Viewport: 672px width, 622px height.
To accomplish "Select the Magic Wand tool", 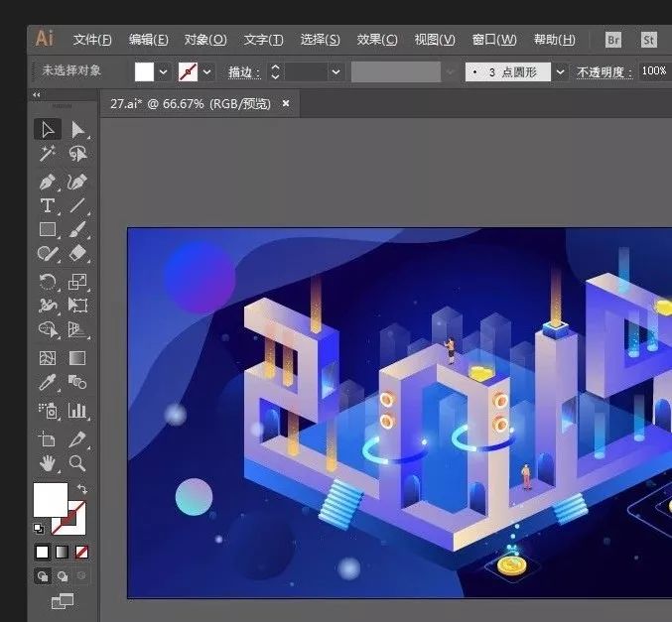I will (47, 154).
